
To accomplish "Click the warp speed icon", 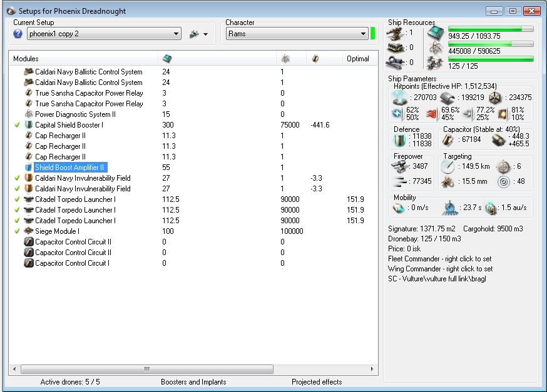I will [491, 208].
